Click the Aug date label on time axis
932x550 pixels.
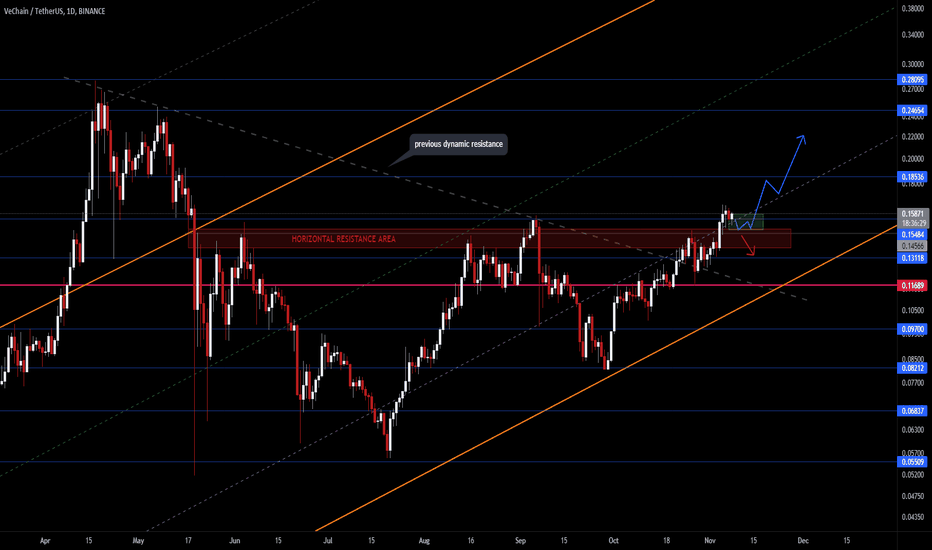pos(424,540)
